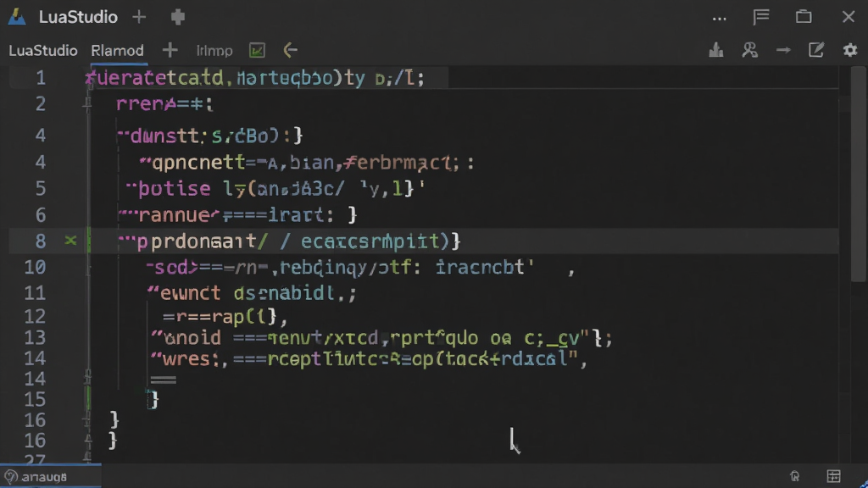
Task: Click the help icon in status bar
Action: (x=10, y=476)
